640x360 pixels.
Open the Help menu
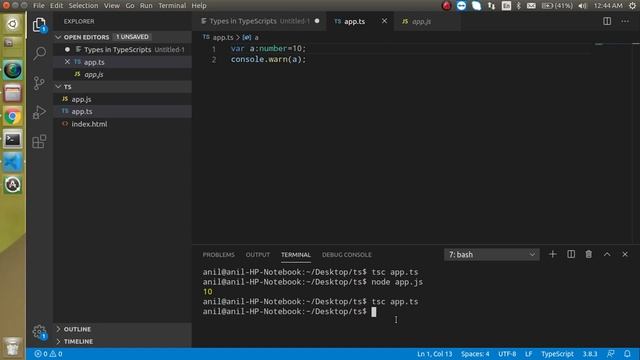coord(199,6)
